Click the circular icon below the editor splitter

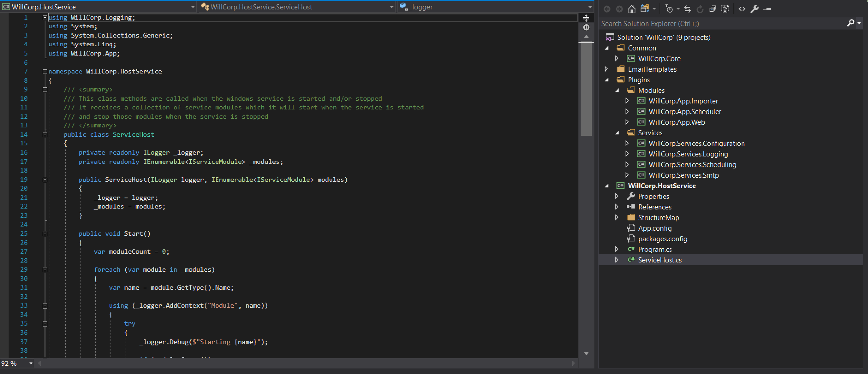(x=586, y=27)
